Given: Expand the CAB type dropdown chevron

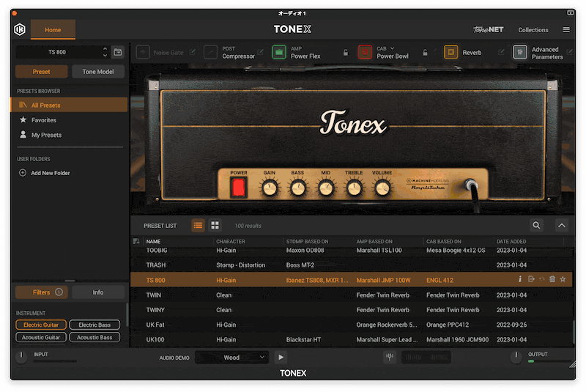Looking at the screenshot, I should [393, 48].
